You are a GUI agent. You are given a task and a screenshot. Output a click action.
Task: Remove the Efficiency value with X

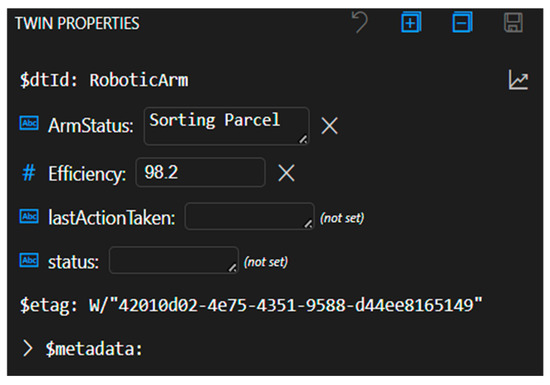point(286,173)
